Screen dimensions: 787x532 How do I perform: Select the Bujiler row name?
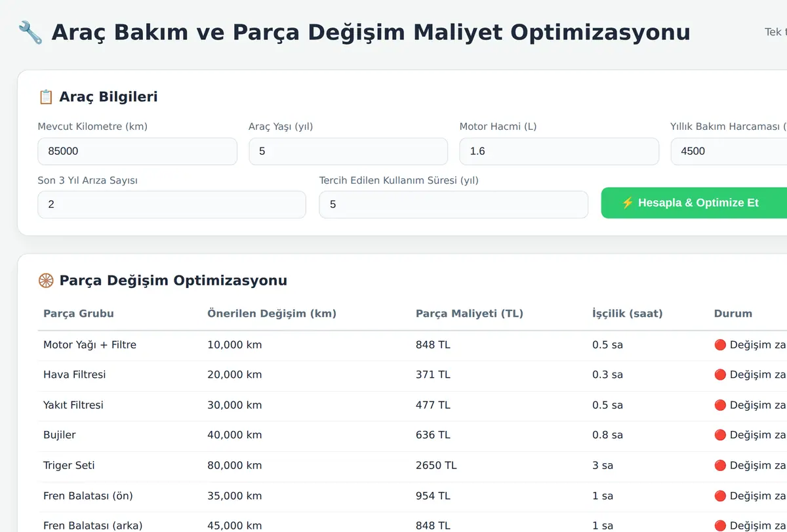pyautogui.click(x=60, y=436)
